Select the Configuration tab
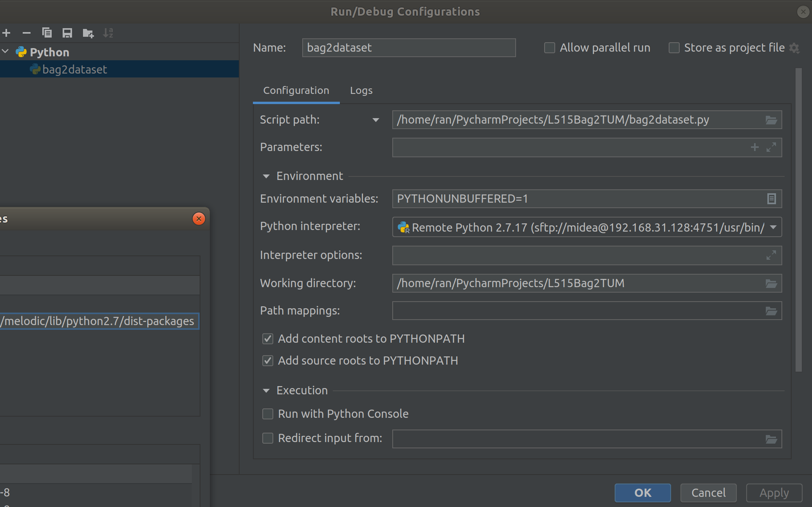 296,91
